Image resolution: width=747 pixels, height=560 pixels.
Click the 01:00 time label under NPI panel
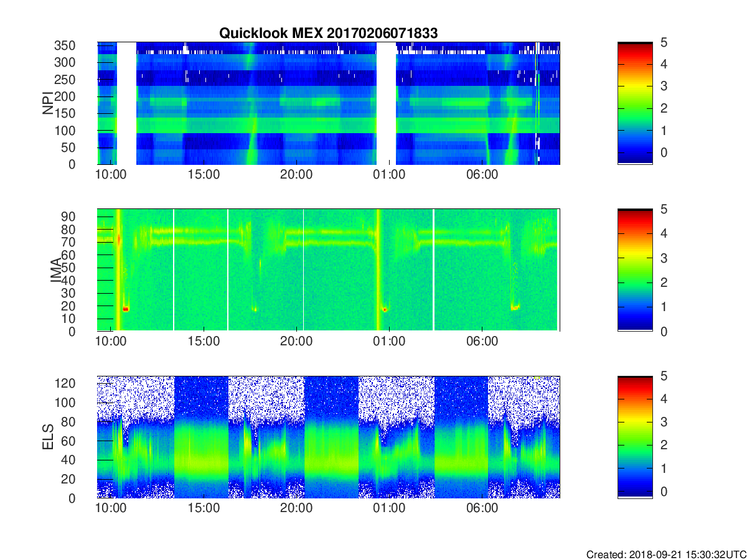tap(389, 175)
